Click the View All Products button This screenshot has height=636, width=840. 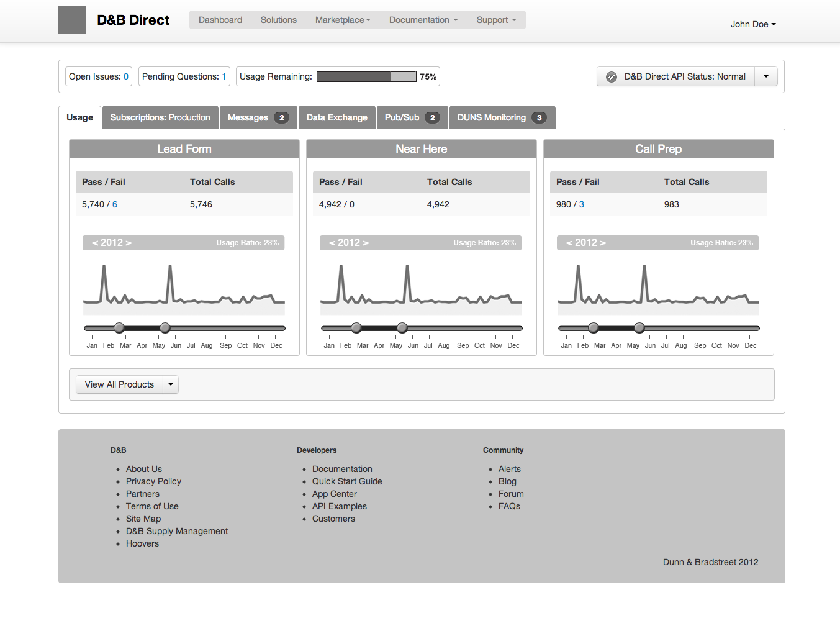tap(119, 384)
